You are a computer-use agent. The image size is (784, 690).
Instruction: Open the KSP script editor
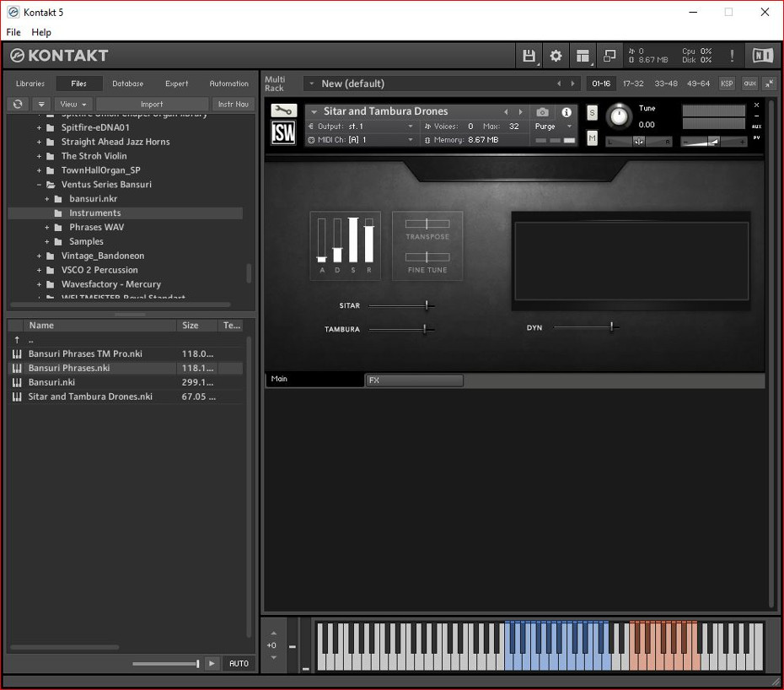tap(727, 84)
